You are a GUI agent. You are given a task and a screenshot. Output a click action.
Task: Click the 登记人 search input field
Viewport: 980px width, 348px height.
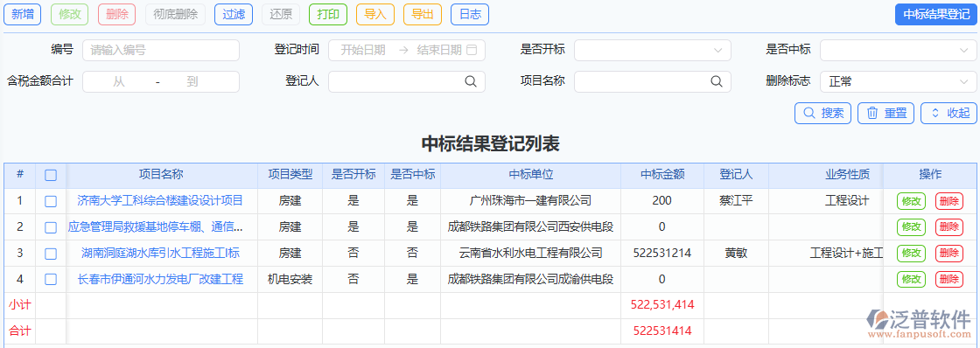[x=407, y=81]
